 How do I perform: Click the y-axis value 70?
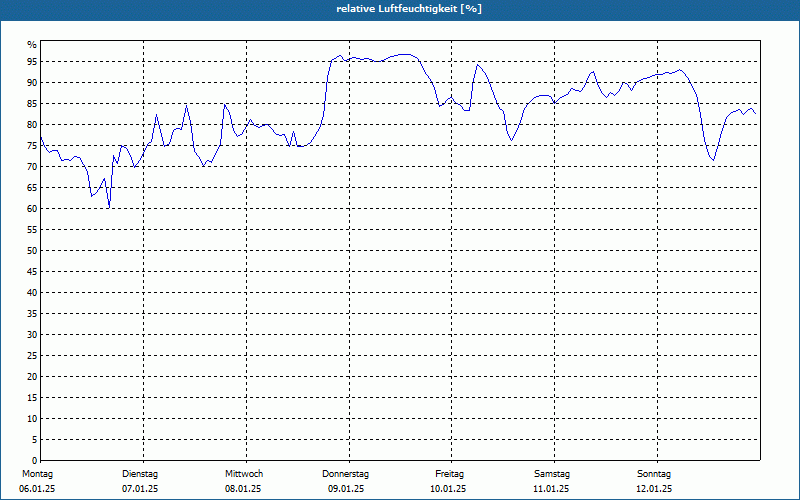click(x=32, y=167)
